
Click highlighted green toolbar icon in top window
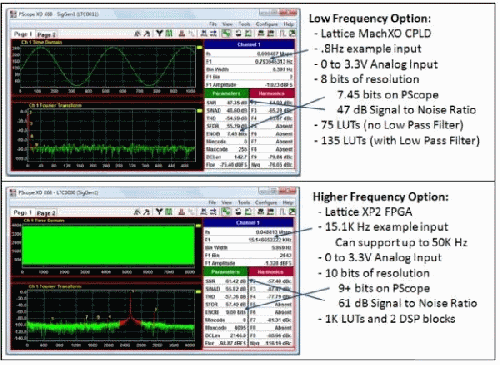226,33
